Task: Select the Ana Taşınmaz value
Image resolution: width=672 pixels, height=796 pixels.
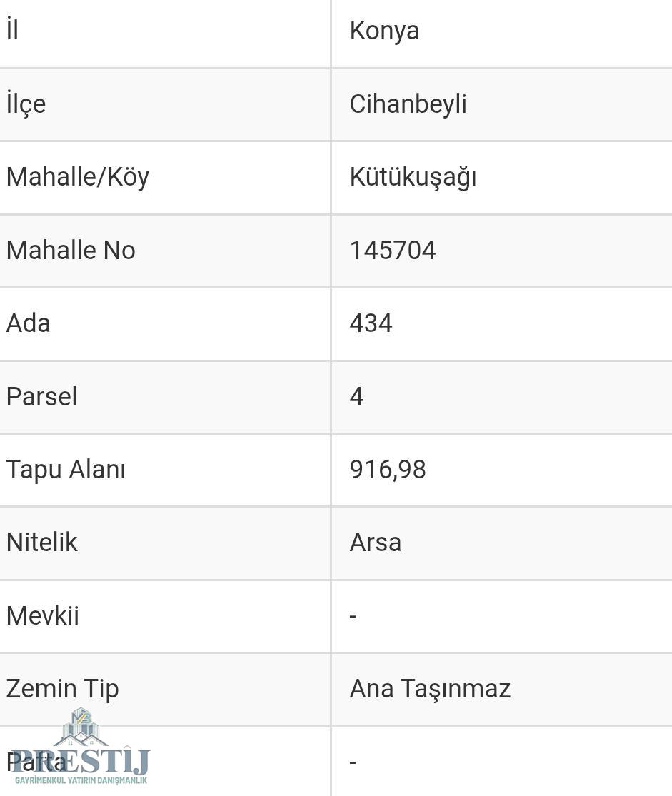Action: pos(430,690)
